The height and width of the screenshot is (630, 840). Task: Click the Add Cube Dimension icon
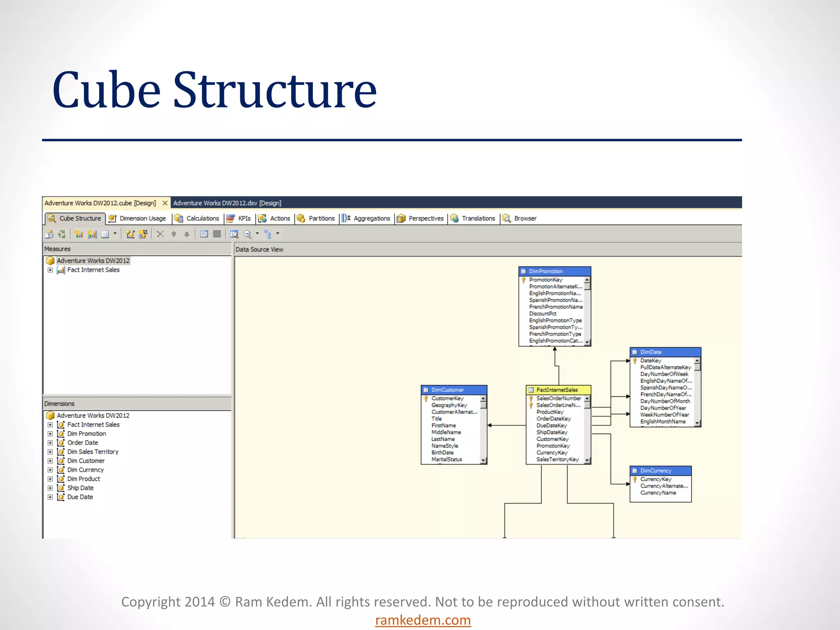[130, 234]
